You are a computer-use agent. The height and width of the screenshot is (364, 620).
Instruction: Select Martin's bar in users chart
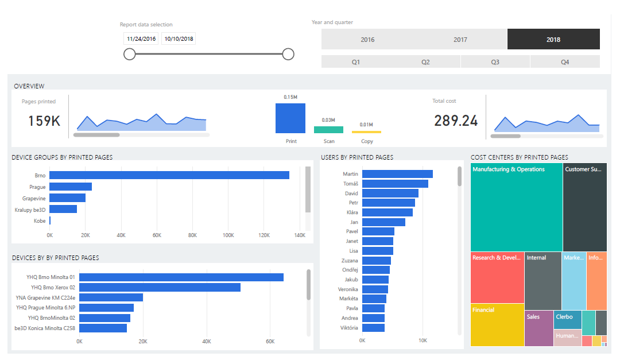pos(397,174)
